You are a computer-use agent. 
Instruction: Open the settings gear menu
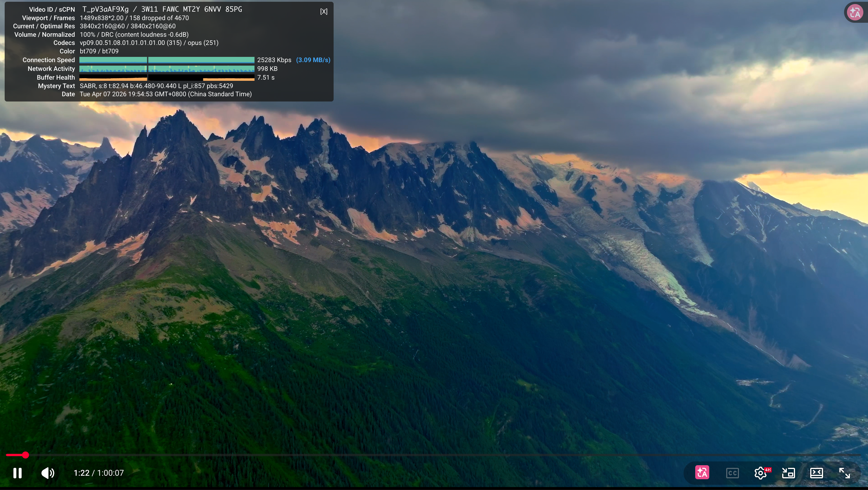761,473
